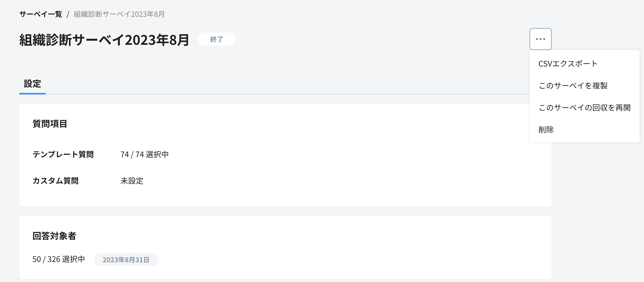The width and height of the screenshot is (644, 282).
Task: Click the テンプレート質問 label
Action: click(63, 154)
